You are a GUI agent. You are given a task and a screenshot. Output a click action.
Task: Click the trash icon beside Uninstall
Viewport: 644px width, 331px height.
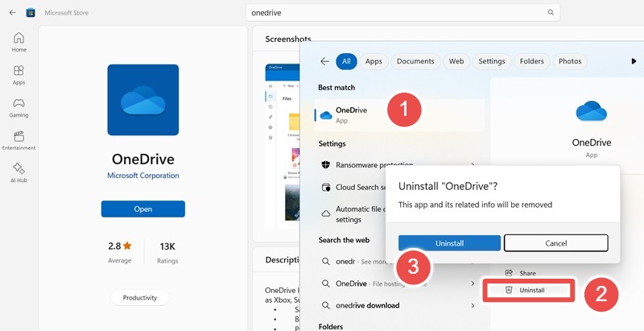pyautogui.click(x=509, y=290)
